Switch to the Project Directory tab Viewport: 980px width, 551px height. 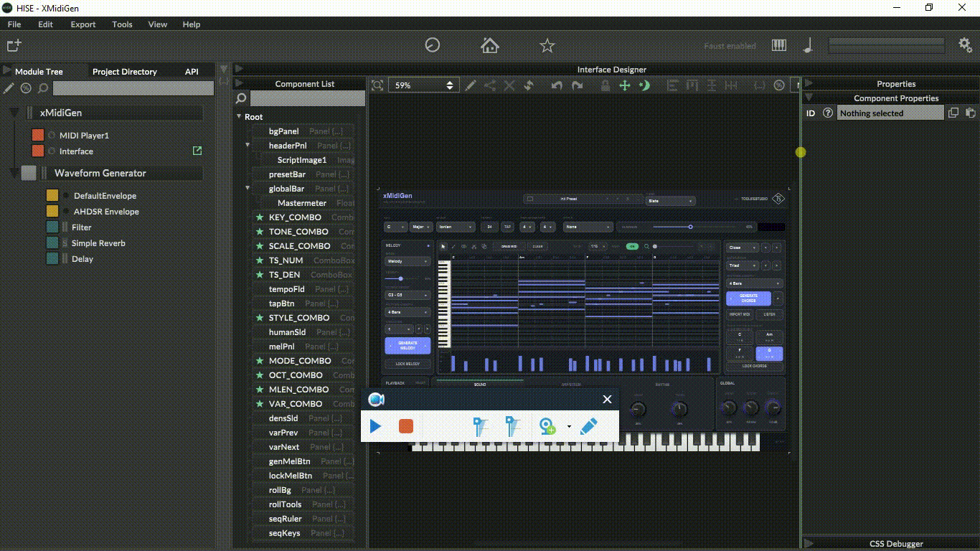(x=125, y=72)
